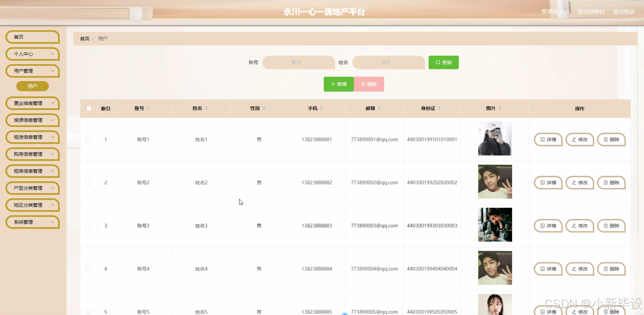Click the phone number 13823888882 cell
Image resolution: width=644 pixels, height=315 pixels.
(317, 183)
